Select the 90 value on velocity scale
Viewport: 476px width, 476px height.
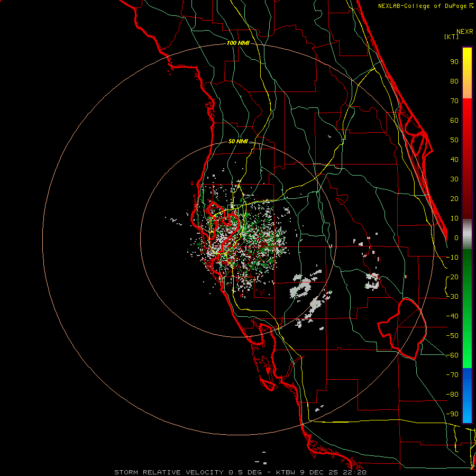point(454,62)
